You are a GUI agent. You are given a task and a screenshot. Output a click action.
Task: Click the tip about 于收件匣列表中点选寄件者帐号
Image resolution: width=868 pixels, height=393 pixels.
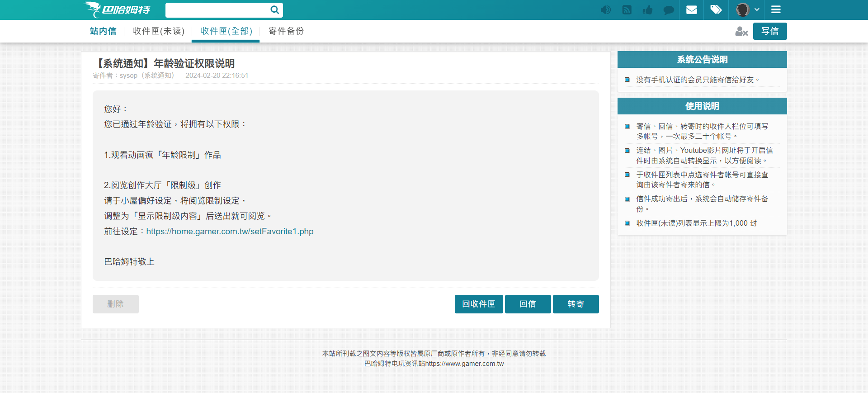coord(702,180)
